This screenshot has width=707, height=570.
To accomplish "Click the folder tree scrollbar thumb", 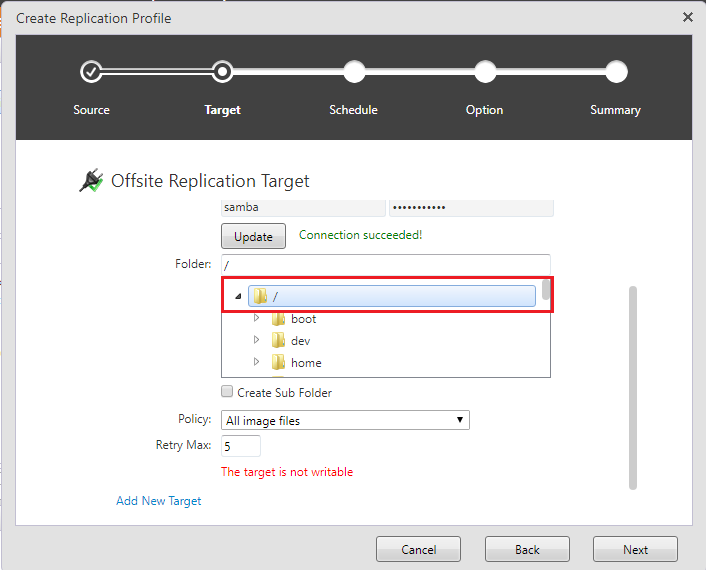I will pyautogui.click(x=546, y=290).
